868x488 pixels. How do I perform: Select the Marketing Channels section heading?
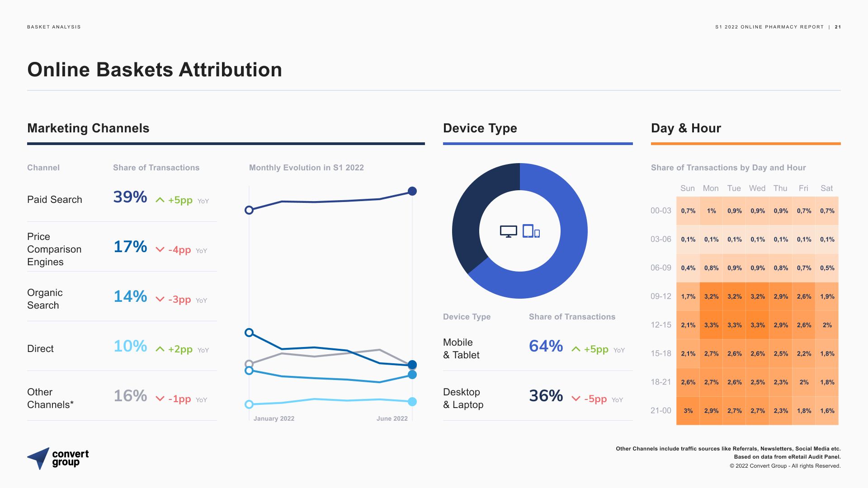88,128
